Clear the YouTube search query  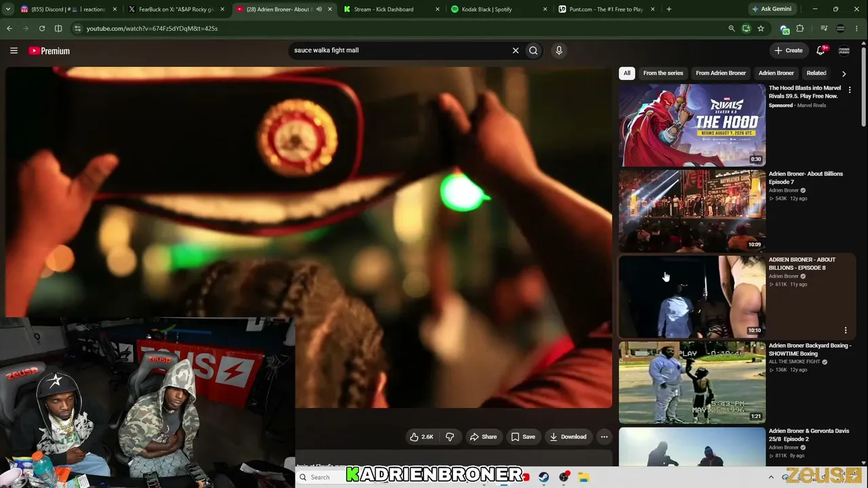tap(515, 50)
